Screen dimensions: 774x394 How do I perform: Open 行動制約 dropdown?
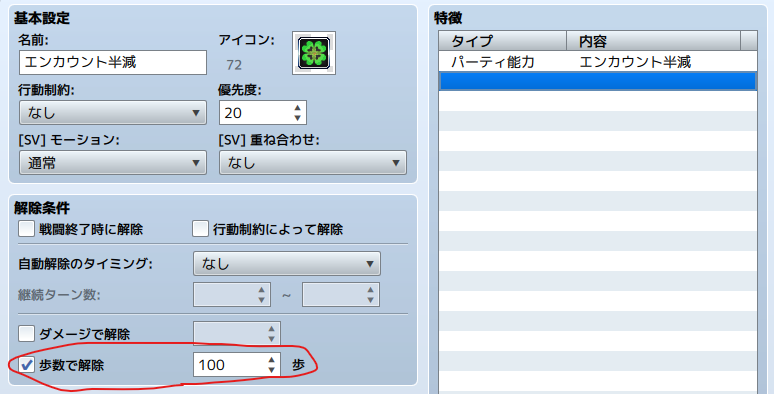click(113, 113)
